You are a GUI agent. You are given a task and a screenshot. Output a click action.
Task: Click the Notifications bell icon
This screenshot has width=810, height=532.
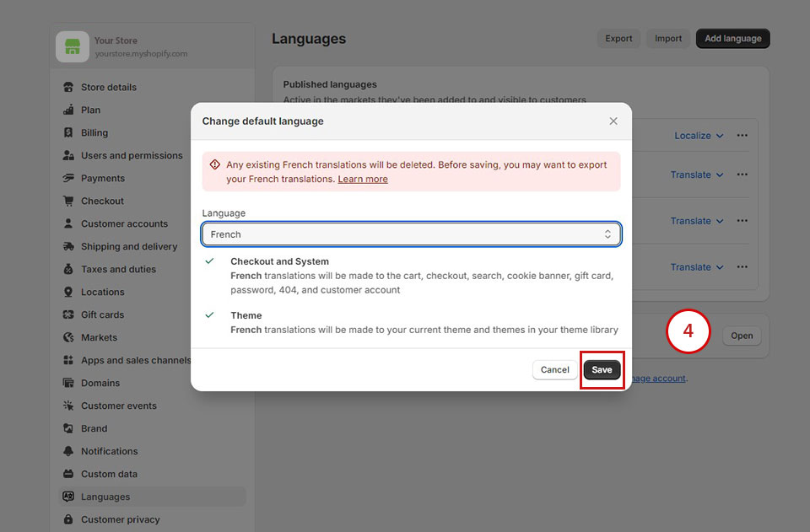point(68,451)
